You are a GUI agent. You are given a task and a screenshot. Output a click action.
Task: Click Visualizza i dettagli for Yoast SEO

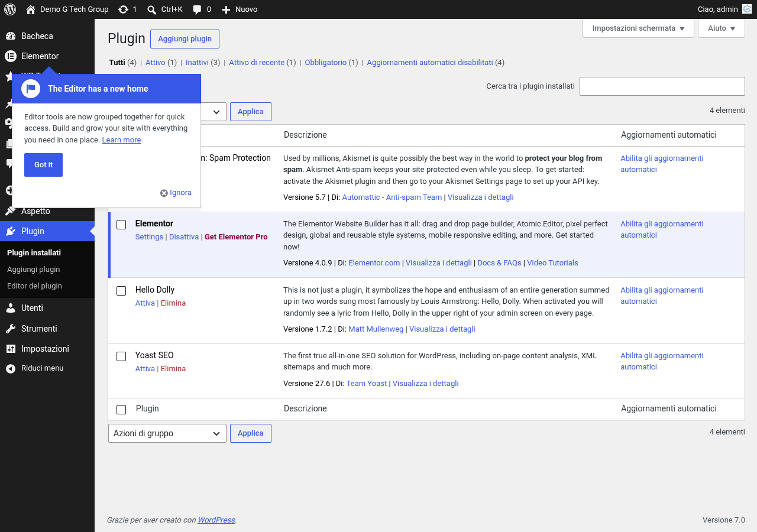[x=426, y=384]
